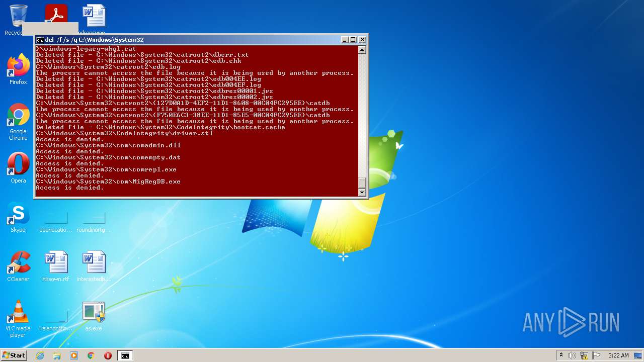Viewport: 644px width, 362px height.
Task: Open the interestedb... Word document
Action: tap(94, 266)
